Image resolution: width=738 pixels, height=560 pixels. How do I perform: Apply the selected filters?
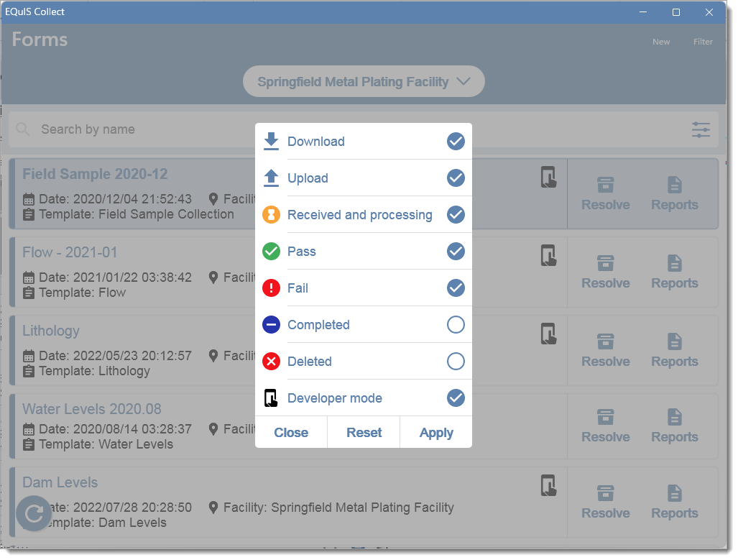(x=436, y=433)
